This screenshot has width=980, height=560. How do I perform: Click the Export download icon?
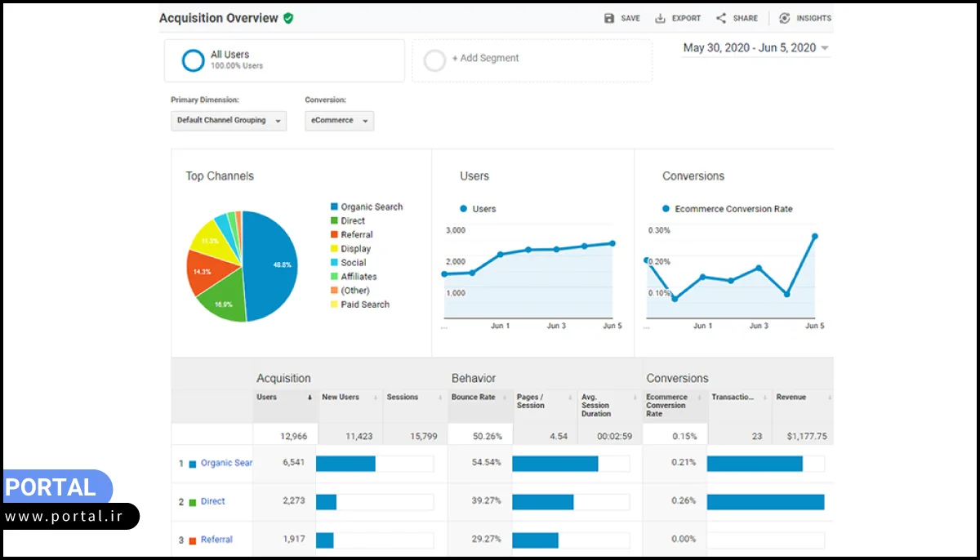[661, 18]
